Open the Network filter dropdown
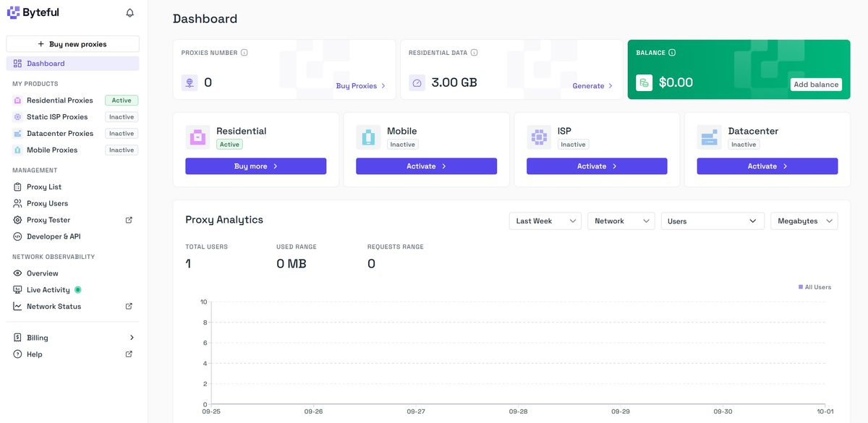 pyautogui.click(x=621, y=221)
